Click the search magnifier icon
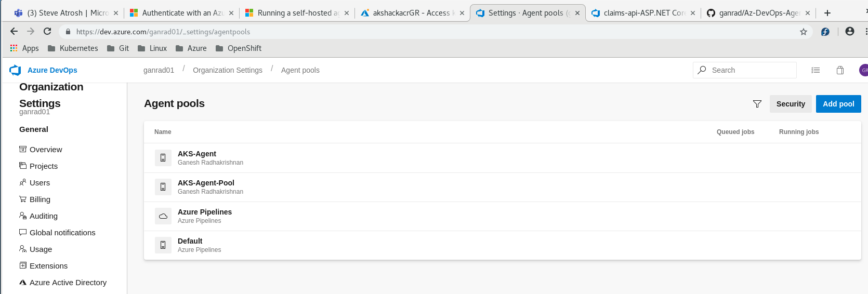The image size is (868, 294). pyautogui.click(x=702, y=70)
